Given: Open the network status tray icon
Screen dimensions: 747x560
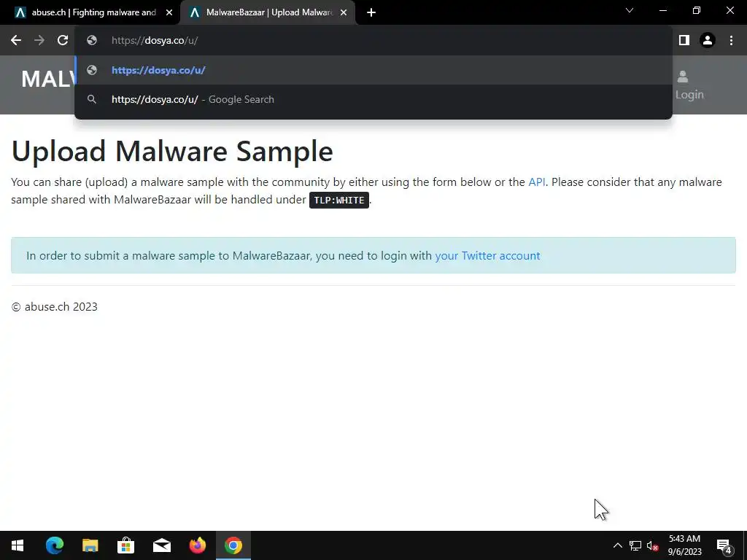Looking at the screenshot, I should [635, 545].
